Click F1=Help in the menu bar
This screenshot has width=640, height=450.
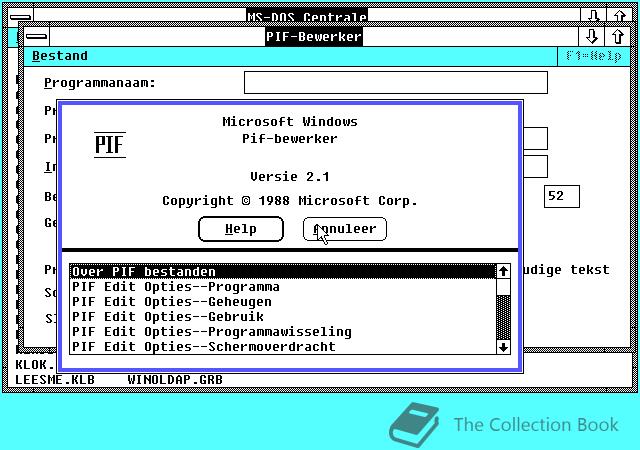coord(594,56)
